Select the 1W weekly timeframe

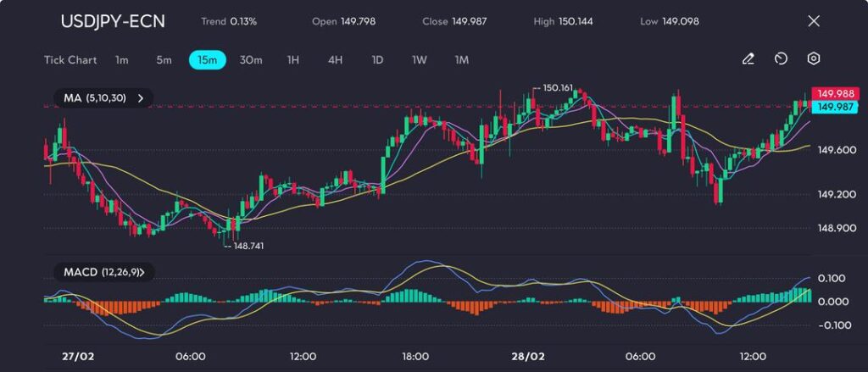tap(420, 60)
